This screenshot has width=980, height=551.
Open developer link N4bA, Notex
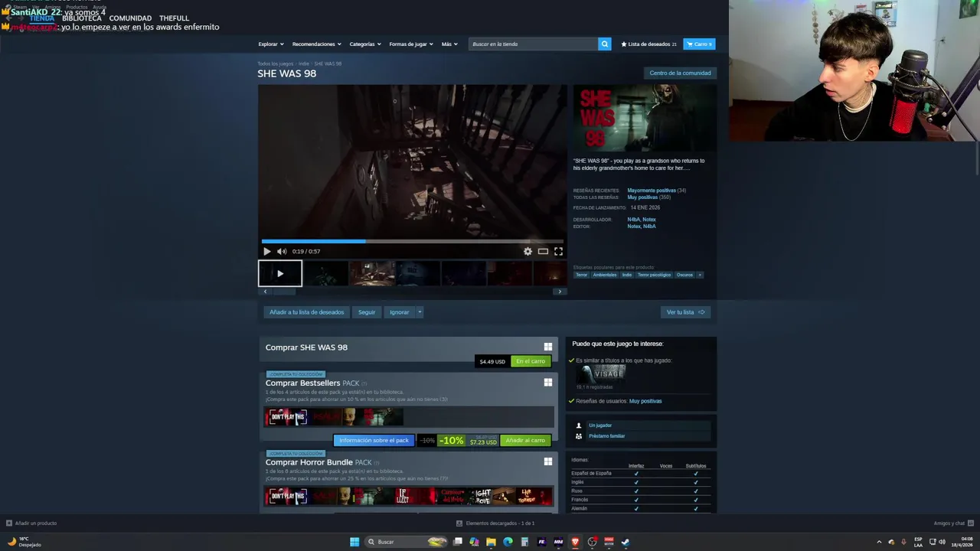642,220
